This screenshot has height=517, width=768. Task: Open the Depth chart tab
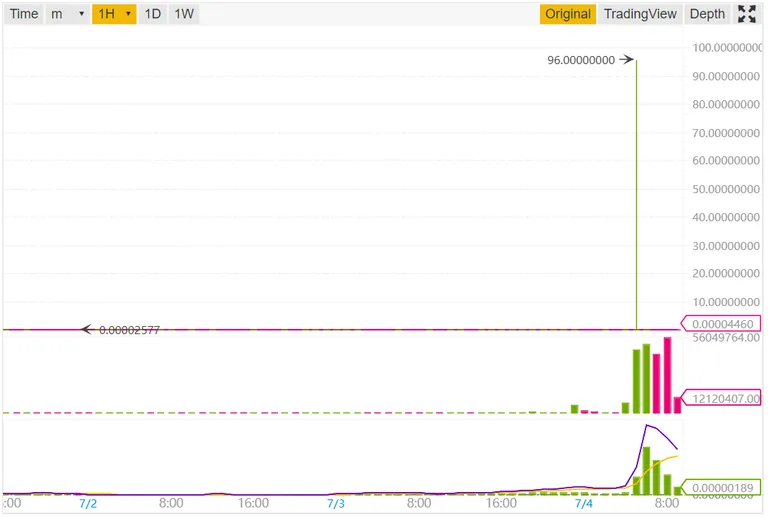pos(707,14)
